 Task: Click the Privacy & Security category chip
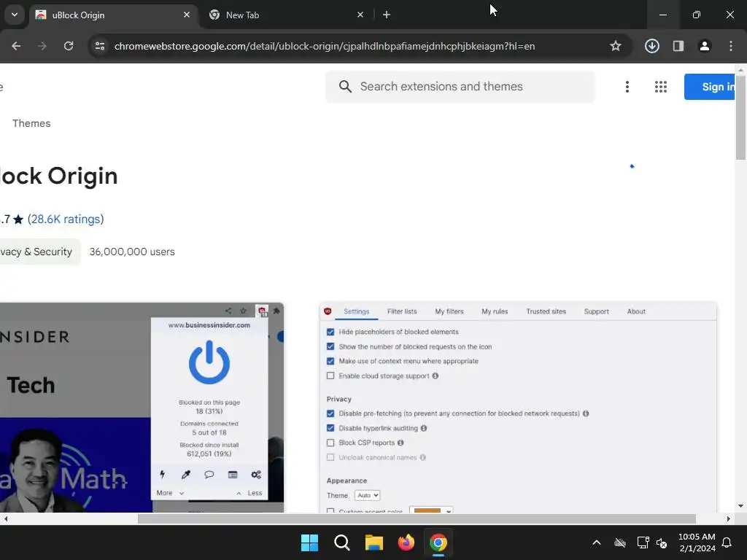[40, 252]
